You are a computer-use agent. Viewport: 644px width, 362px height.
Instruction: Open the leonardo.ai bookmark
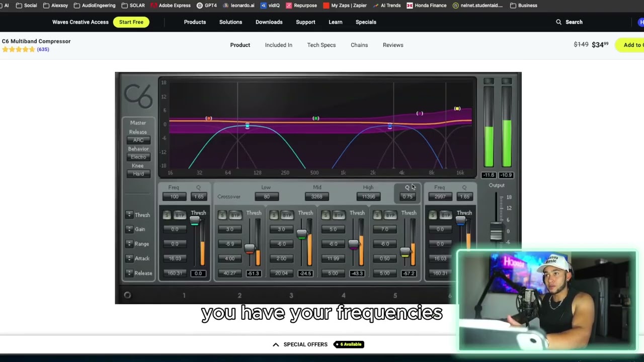[238, 6]
